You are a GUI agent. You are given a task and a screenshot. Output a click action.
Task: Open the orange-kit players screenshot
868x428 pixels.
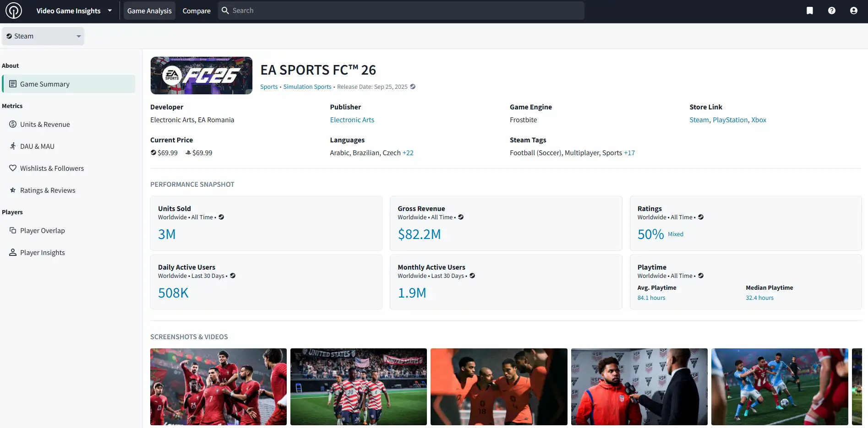coord(499,387)
